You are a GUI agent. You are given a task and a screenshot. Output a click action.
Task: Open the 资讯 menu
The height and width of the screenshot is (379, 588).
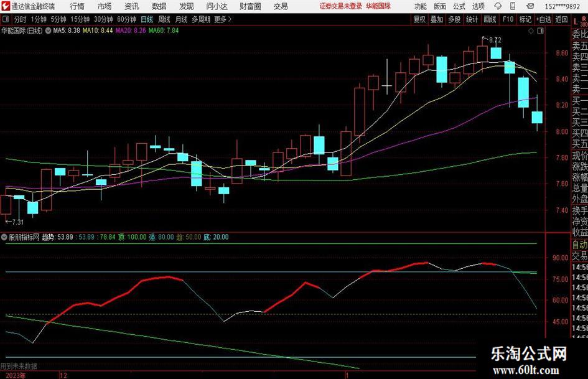132,6
